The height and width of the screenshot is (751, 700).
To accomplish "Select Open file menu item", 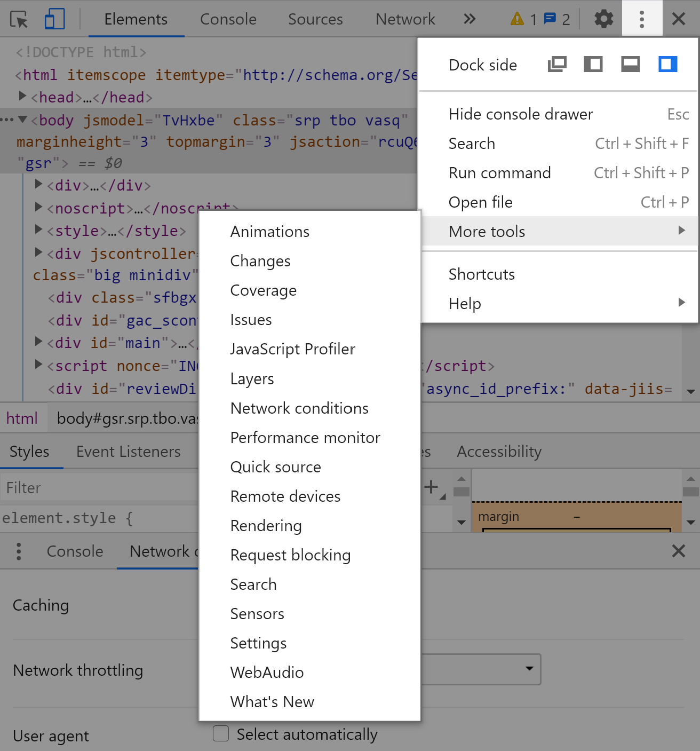I will (559, 202).
